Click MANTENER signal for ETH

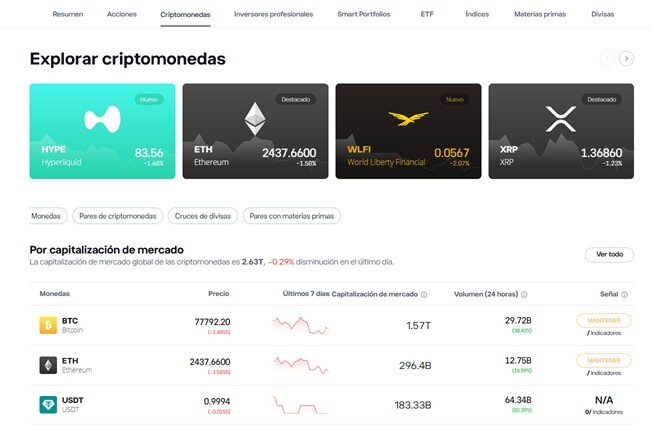604,360
